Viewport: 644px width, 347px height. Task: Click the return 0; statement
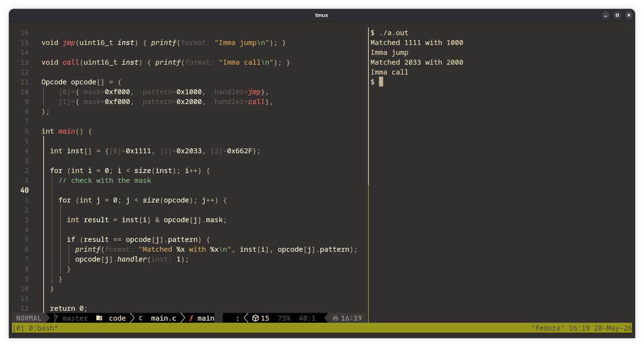(x=69, y=308)
